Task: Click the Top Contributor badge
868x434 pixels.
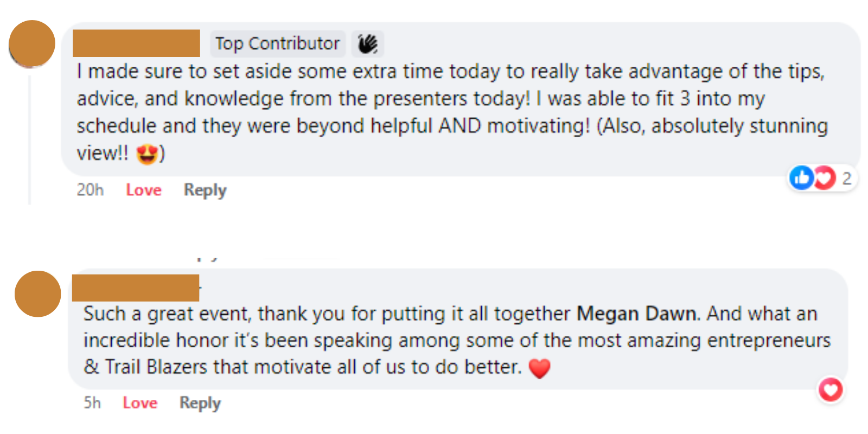Action: 277,44
